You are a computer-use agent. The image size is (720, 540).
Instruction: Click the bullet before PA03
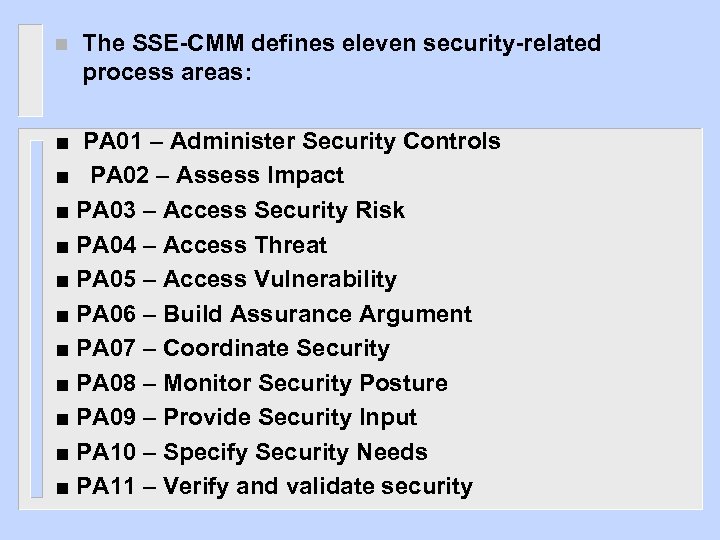tap(62, 211)
